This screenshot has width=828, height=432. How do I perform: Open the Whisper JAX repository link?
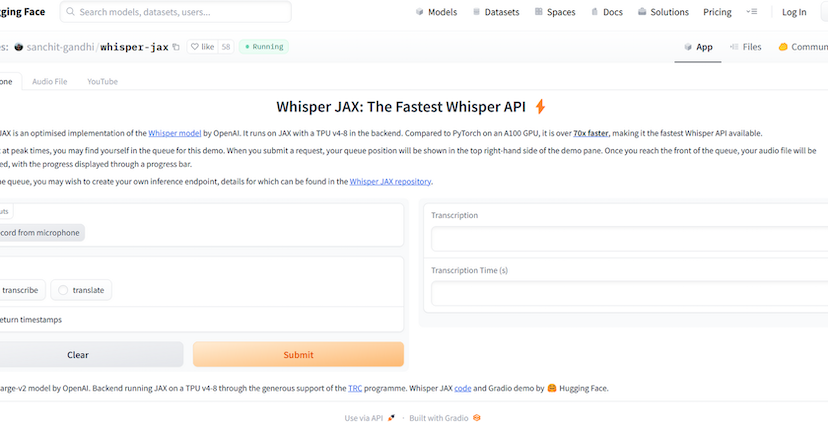pyautogui.click(x=390, y=181)
